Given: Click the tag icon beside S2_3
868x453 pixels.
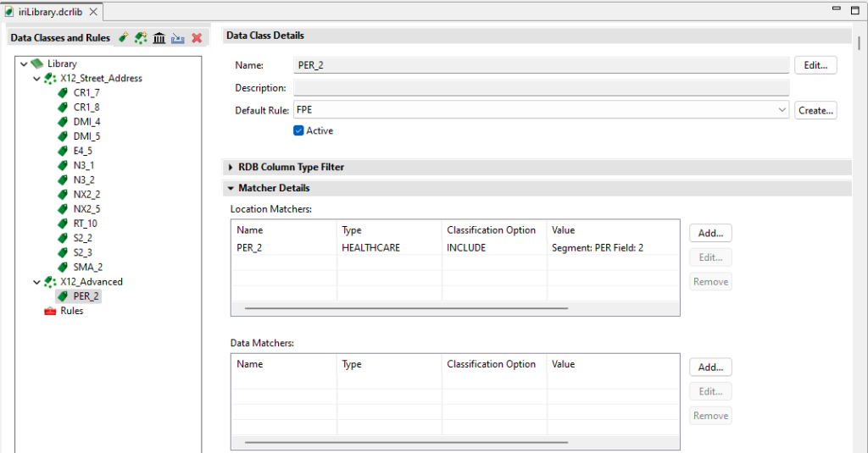Looking at the screenshot, I should pos(63,253).
